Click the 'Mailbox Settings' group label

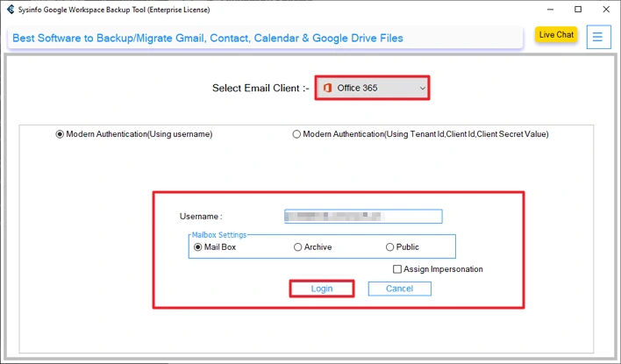click(219, 235)
